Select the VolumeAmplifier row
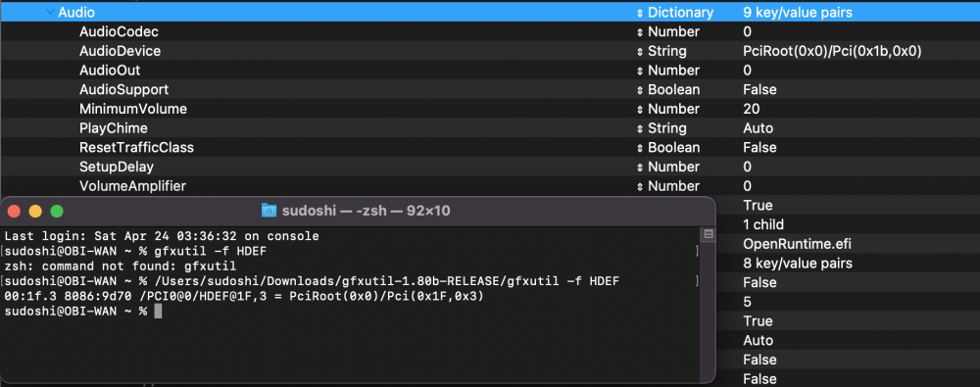The width and height of the screenshot is (980, 387). point(490,186)
